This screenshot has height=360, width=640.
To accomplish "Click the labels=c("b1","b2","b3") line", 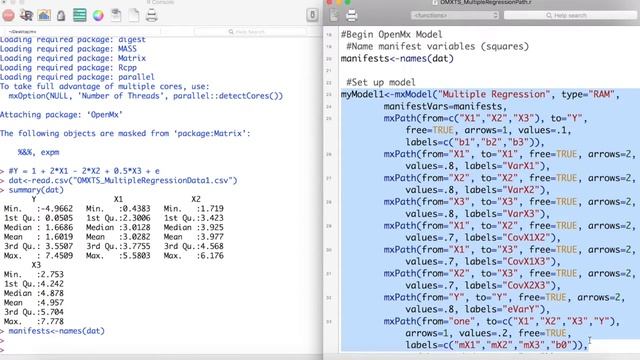I will 475,142.
